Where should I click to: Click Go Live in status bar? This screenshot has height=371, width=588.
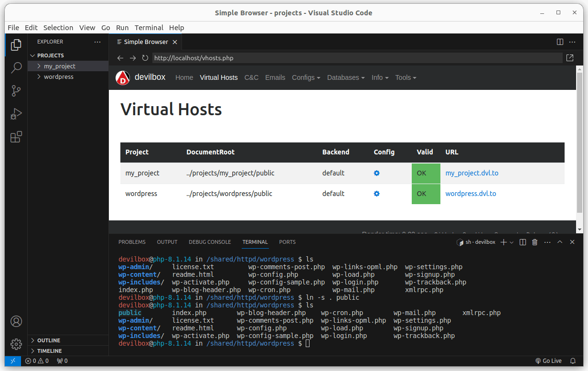(x=548, y=361)
